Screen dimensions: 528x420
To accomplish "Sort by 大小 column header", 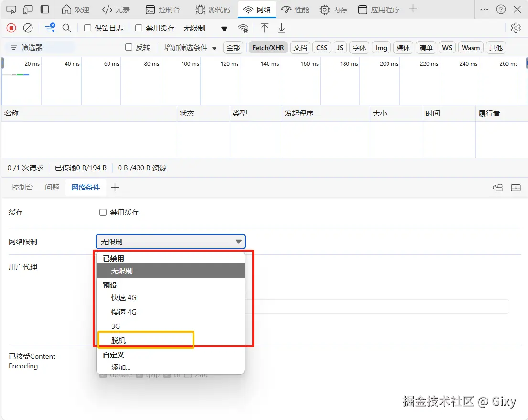I will tap(396, 114).
